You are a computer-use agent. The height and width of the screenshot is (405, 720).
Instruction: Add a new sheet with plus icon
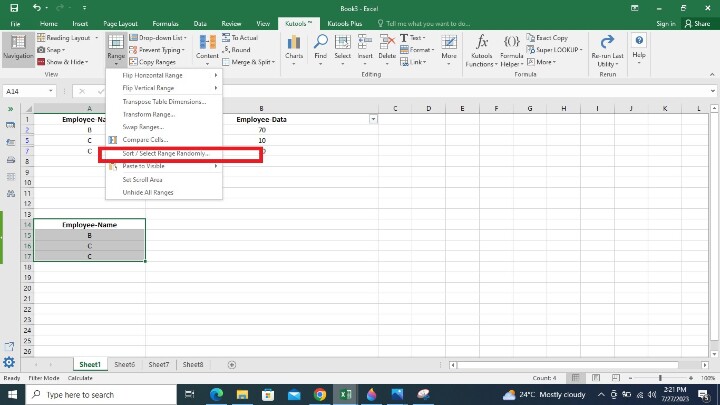232,365
